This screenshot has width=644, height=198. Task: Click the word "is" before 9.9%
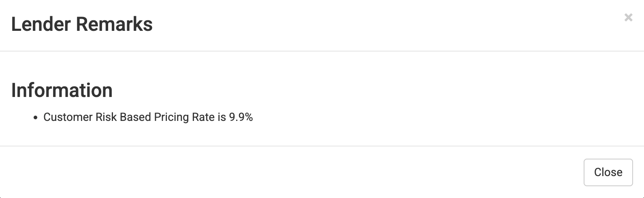[x=222, y=117]
